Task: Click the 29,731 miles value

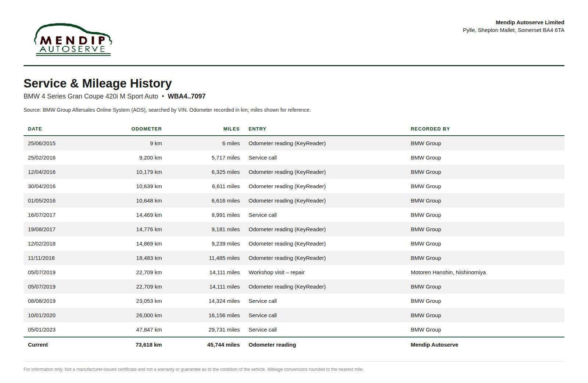Action: tap(224, 330)
